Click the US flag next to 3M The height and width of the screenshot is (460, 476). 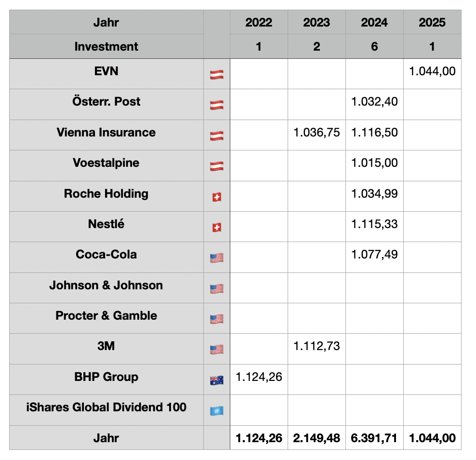coord(216,350)
